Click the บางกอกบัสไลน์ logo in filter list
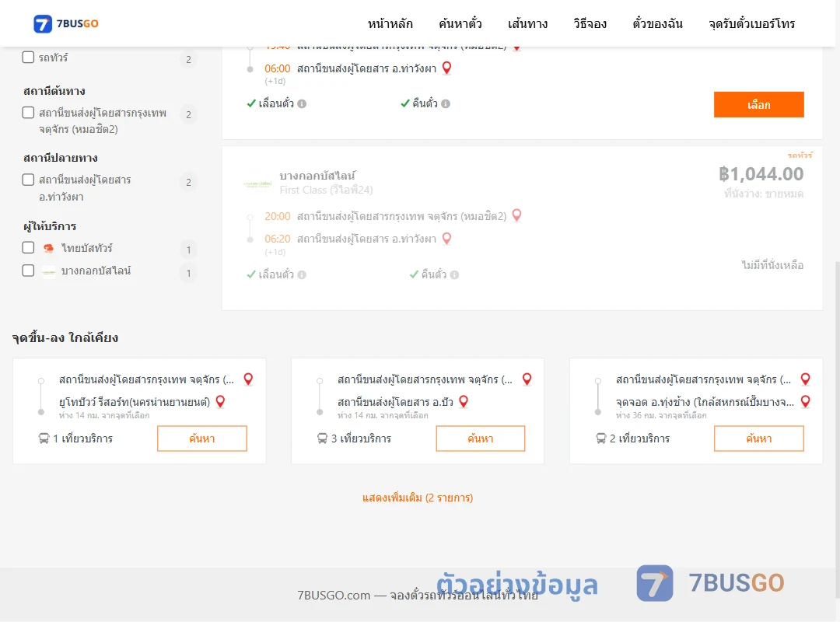 pos(49,272)
